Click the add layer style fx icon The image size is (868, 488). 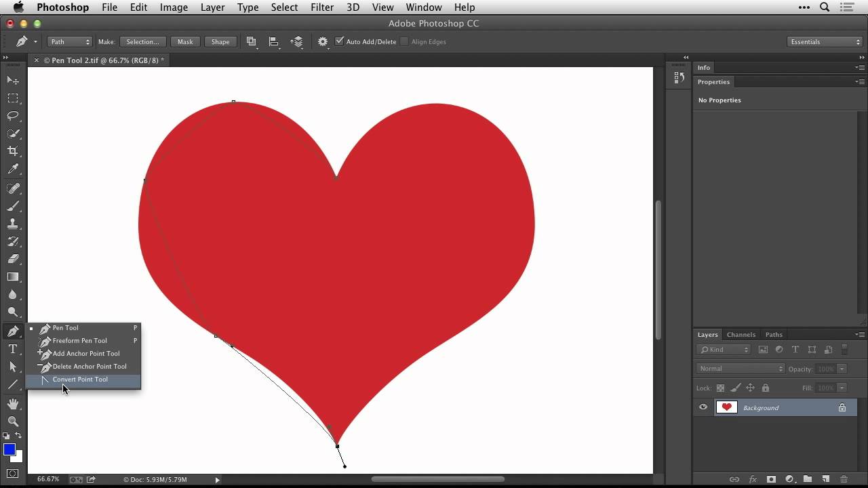[x=753, y=479]
